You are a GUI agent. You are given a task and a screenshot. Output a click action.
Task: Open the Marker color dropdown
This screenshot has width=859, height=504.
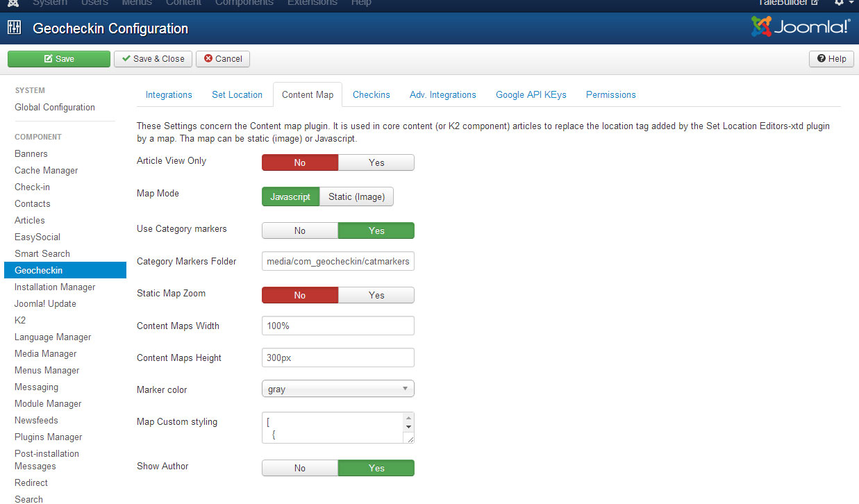tap(338, 389)
